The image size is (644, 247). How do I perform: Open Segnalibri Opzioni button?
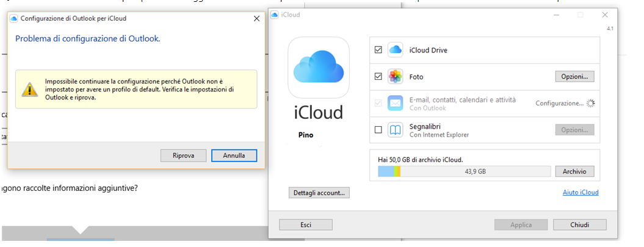point(574,130)
